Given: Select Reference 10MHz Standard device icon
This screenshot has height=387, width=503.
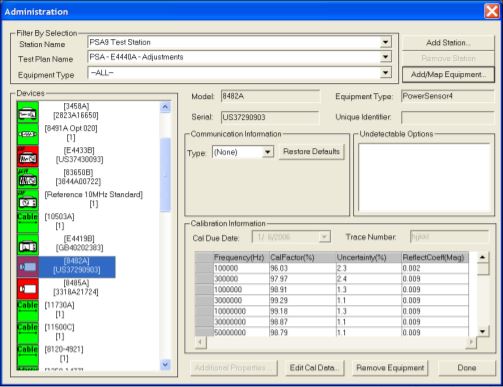Looking at the screenshot, I should coord(28,200).
